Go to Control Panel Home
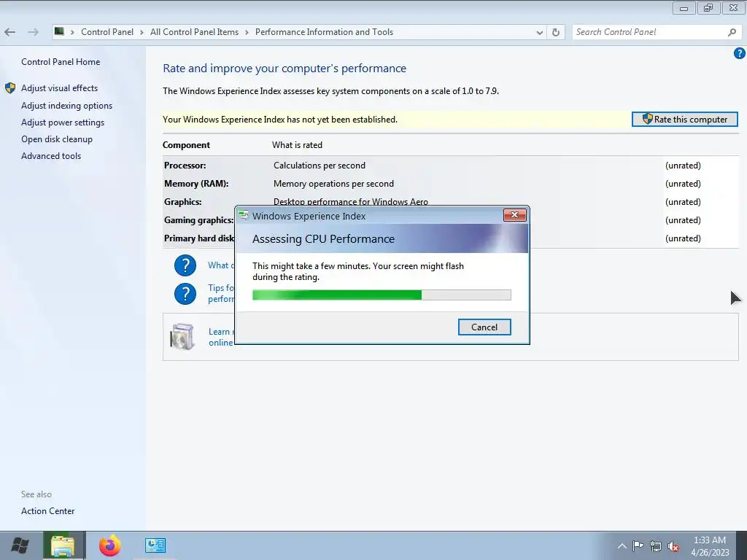 (x=61, y=62)
